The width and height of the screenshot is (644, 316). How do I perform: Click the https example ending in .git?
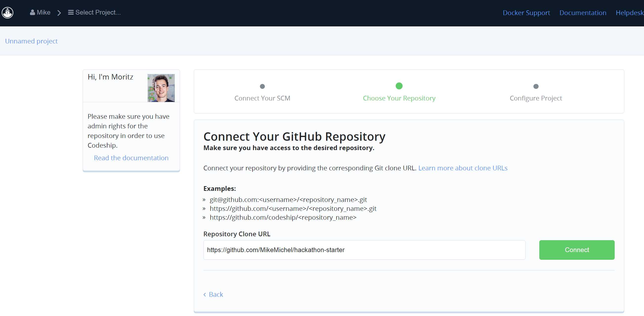tap(293, 208)
